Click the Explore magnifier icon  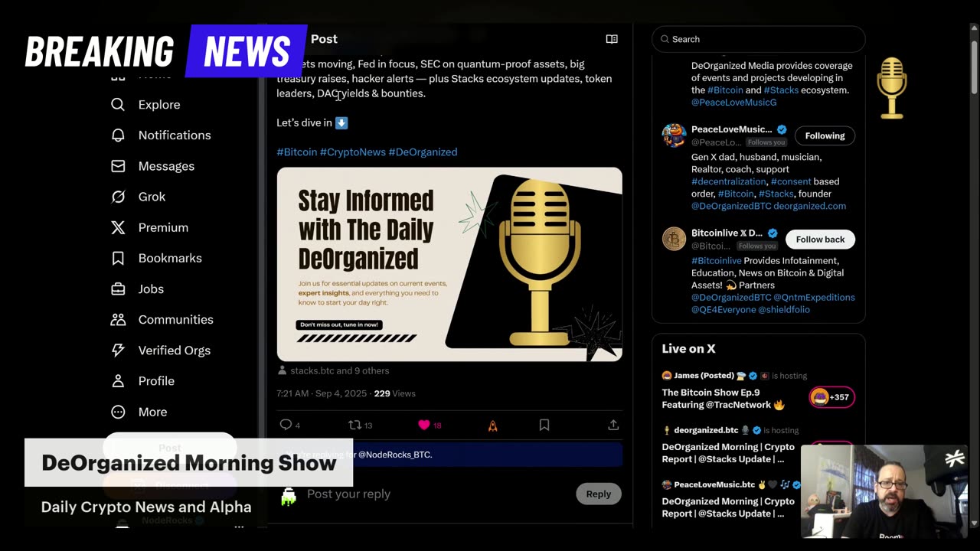click(118, 105)
